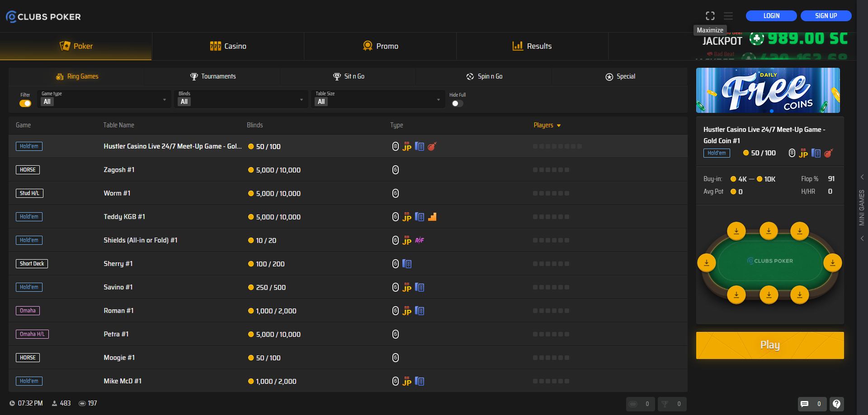Click the tables count icon in status bar
Image resolution: width=868 pixels, height=415 pixels.
(82, 403)
